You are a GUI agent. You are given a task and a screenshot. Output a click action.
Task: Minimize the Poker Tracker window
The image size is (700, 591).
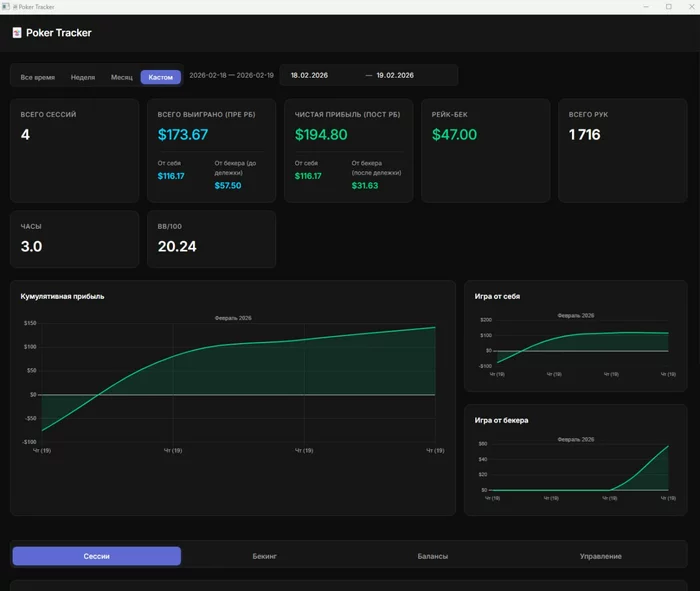point(646,7)
